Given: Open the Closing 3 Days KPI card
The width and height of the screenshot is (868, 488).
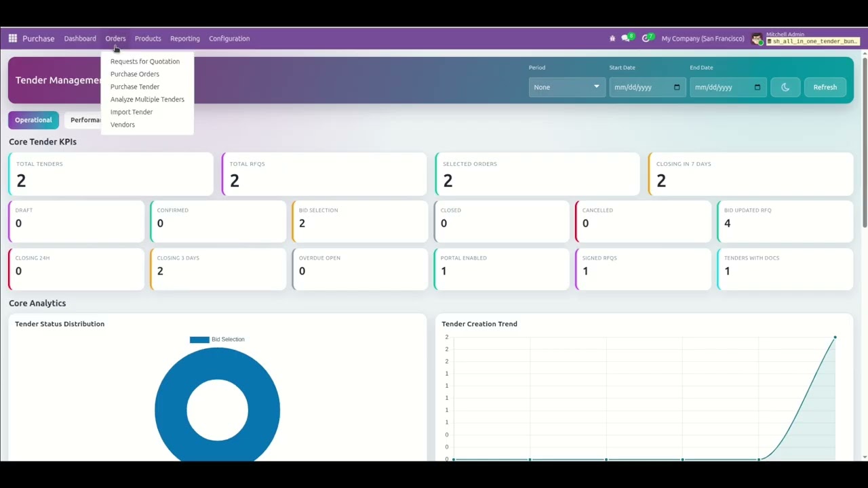Looking at the screenshot, I should click(x=218, y=269).
